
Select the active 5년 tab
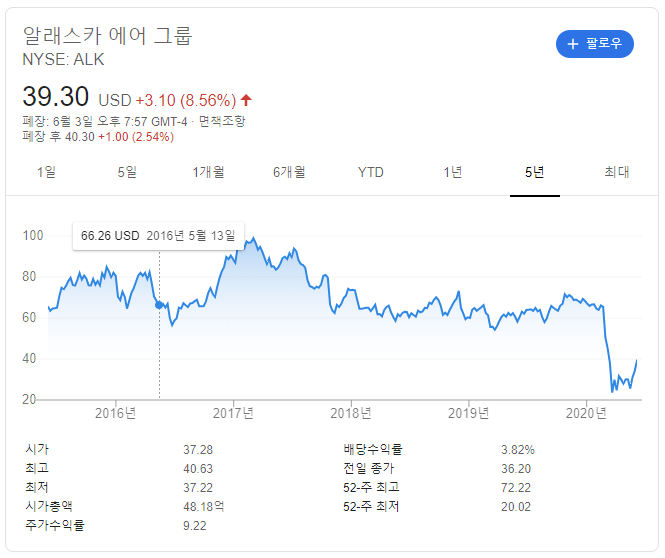534,172
